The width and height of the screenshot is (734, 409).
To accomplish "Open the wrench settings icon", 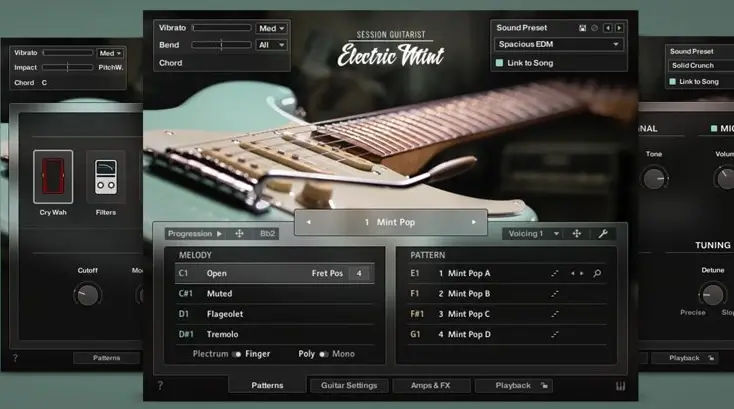I will point(603,234).
